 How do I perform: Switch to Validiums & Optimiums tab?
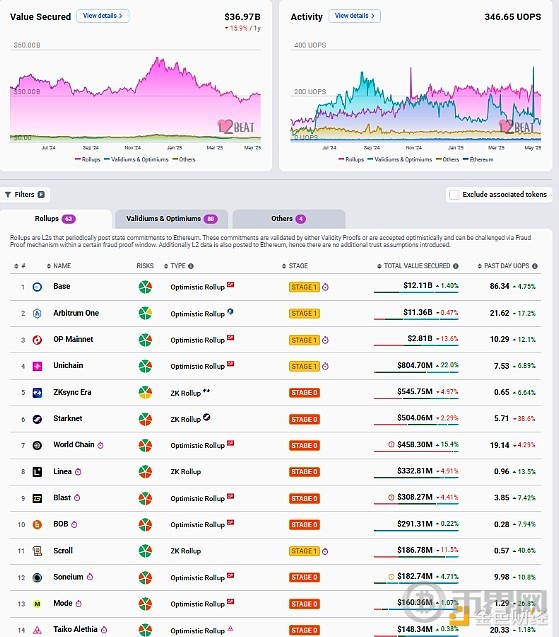point(171,219)
